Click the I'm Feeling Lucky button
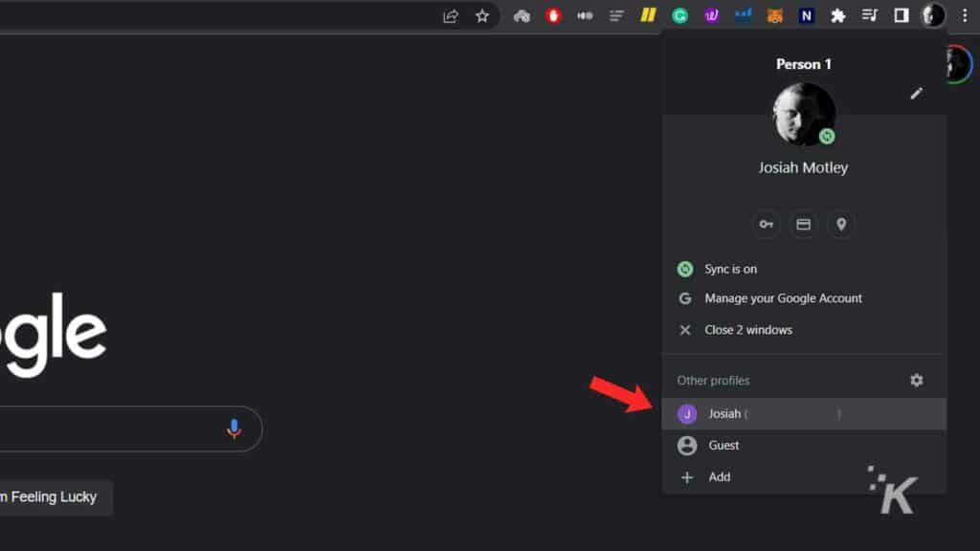This screenshot has height=551, width=980. click(55, 497)
